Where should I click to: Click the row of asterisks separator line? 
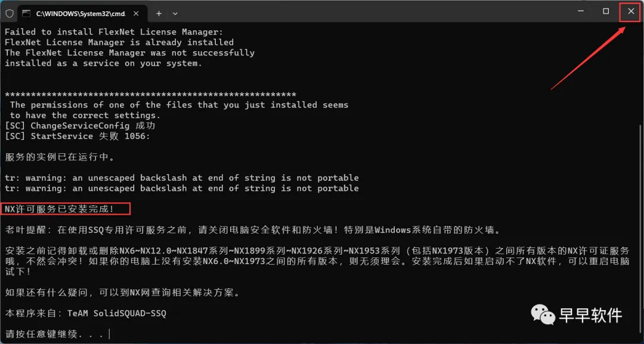pos(151,95)
